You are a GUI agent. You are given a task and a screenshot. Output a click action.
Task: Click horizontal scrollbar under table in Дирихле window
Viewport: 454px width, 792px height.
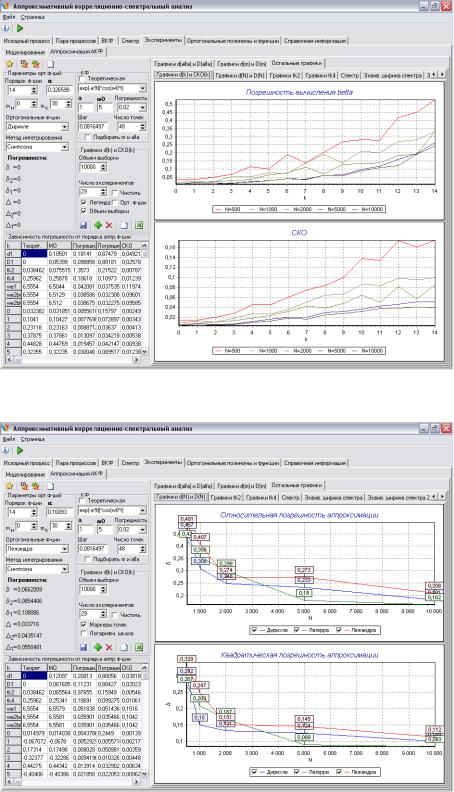(x=73, y=359)
